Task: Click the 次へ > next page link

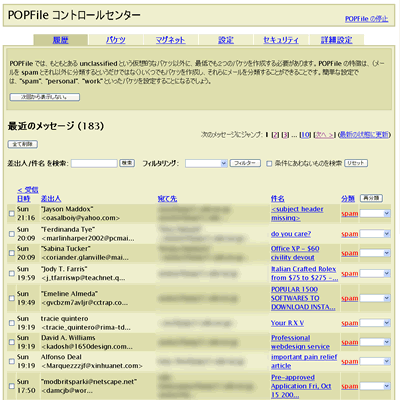Action: 324,135
